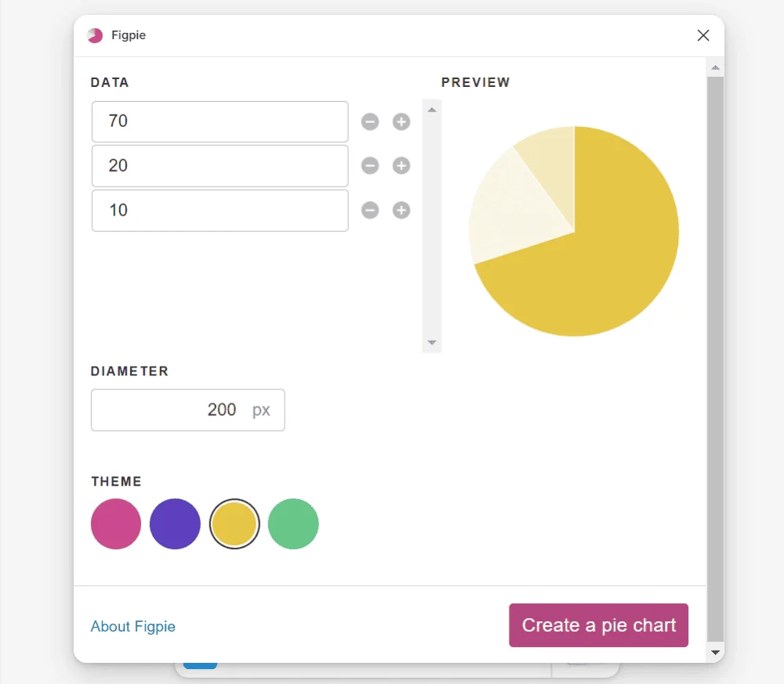Screen dimensions: 784x684
Task: Click the data input containing 10
Action: tap(220, 210)
